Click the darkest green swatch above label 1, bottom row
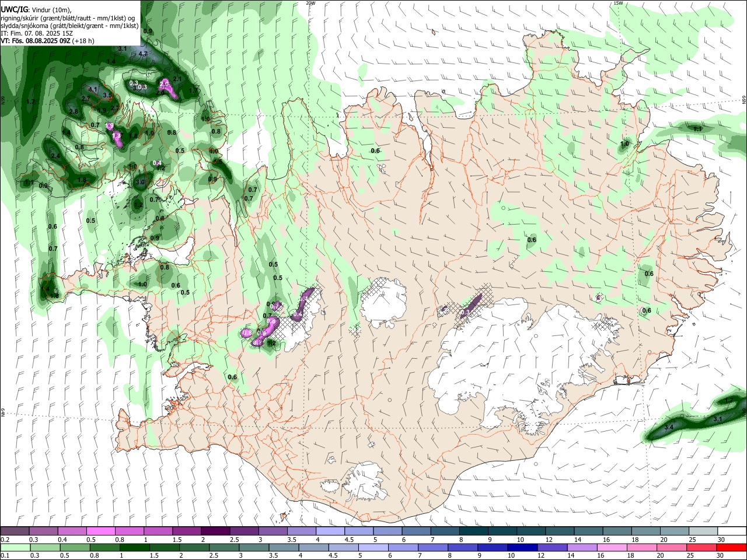The height and width of the screenshot is (560, 747). (x=135, y=547)
